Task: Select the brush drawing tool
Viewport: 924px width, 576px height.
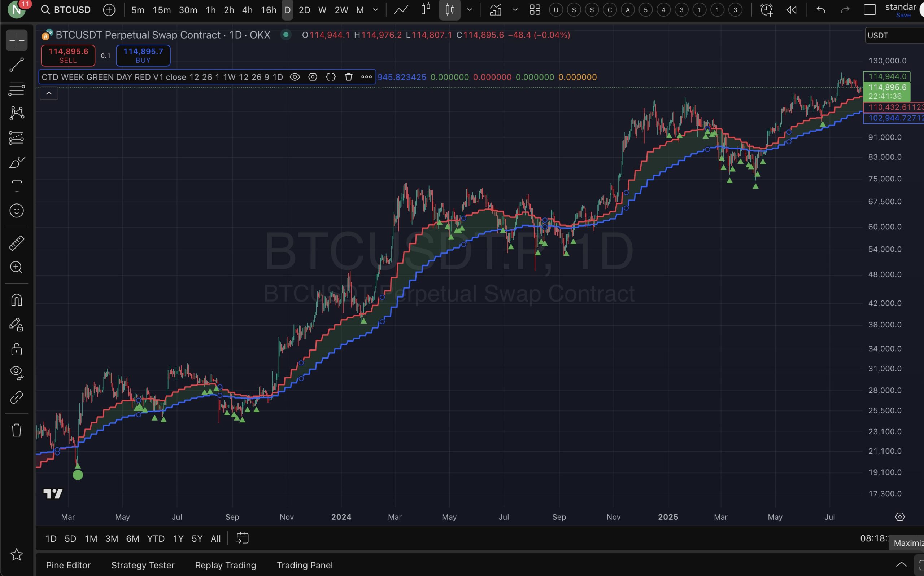Action: coord(16,162)
